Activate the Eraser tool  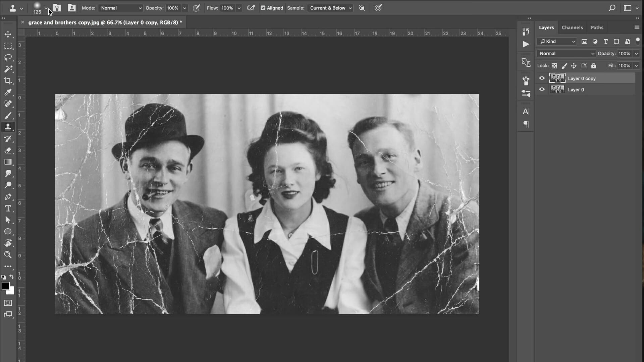pyautogui.click(x=8, y=150)
